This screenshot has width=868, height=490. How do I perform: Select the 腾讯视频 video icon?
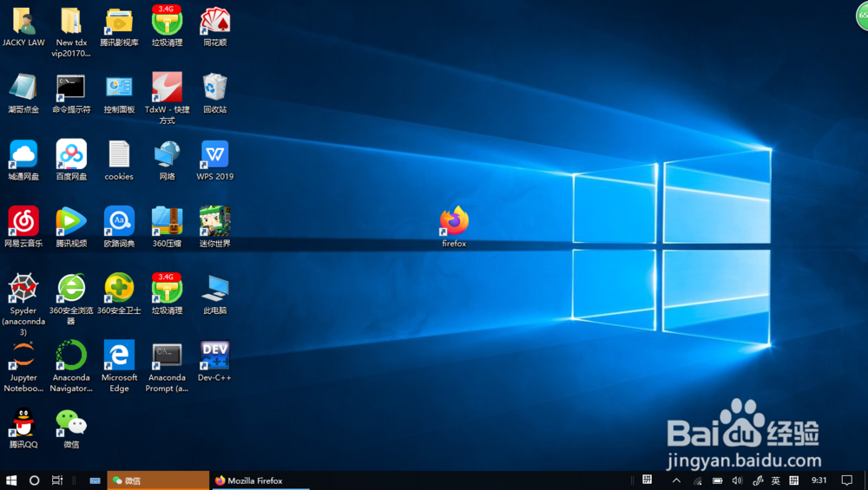(x=71, y=221)
